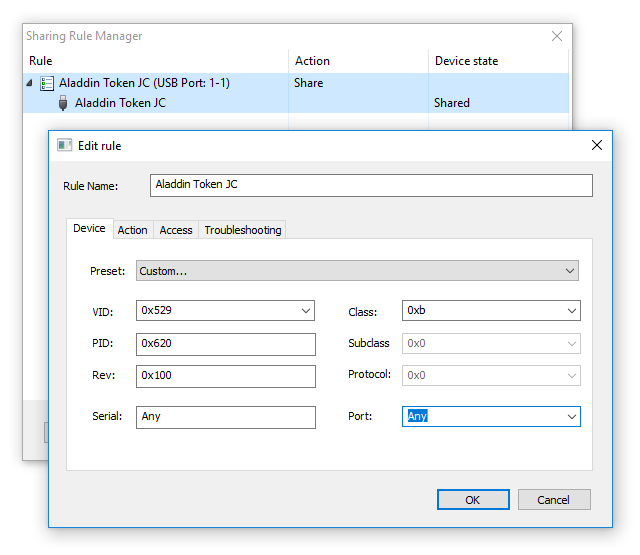
Task: Click the USB device icon beside Aladdin Token JC
Action: pos(63,103)
